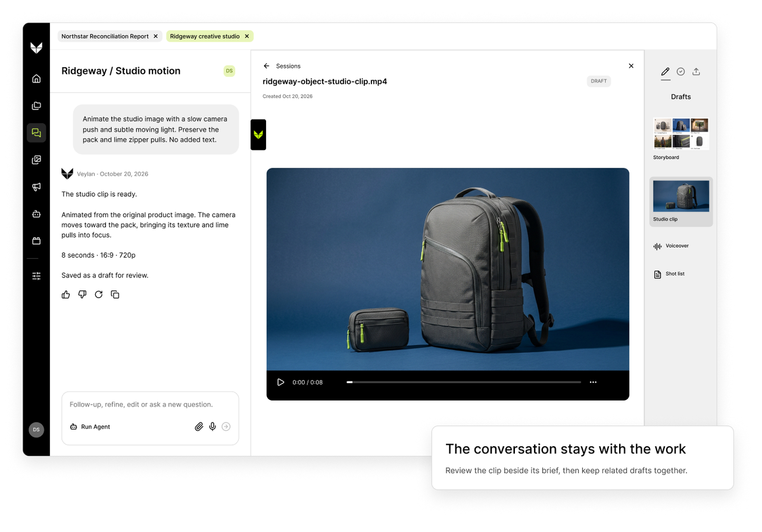This screenshot has height=532, width=762.
Task: Open the video more options ellipsis
Action: click(593, 382)
